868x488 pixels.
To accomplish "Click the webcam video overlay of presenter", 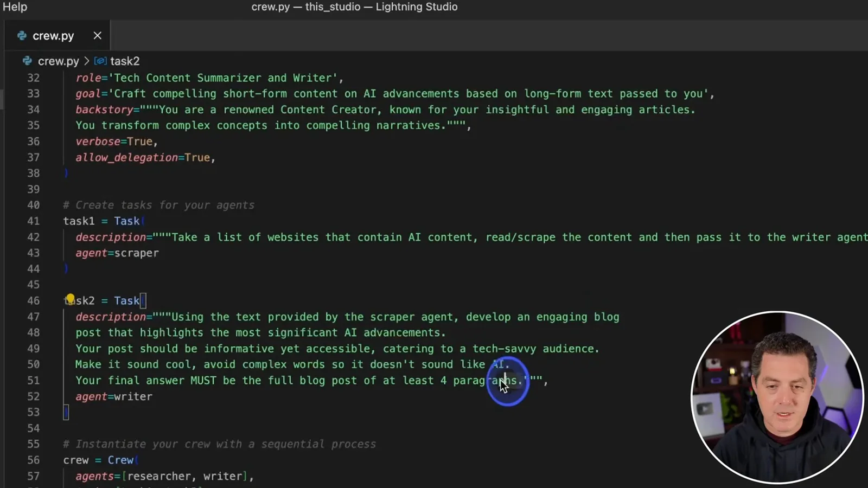I will pyautogui.click(x=777, y=397).
